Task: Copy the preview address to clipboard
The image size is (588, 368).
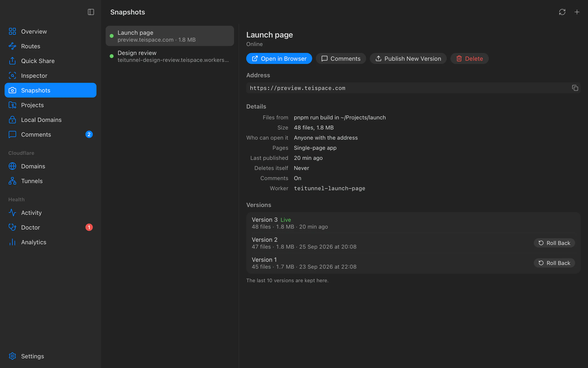Action: click(575, 88)
